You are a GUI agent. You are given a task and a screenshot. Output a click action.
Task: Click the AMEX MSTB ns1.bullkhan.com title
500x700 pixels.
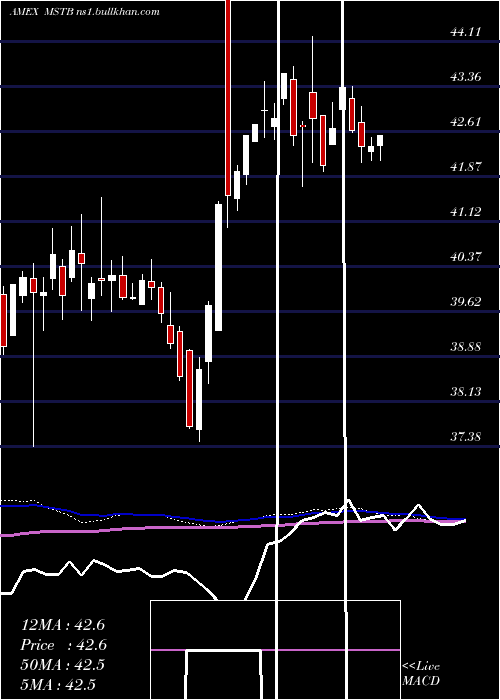(84, 12)
